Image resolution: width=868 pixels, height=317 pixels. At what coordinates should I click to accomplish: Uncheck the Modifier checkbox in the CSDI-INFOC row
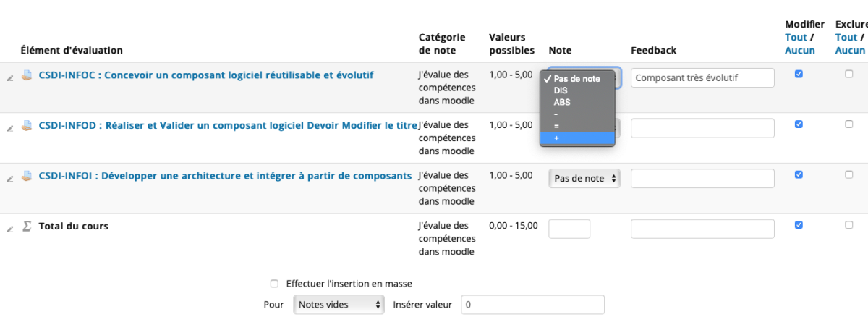[799, 74]
